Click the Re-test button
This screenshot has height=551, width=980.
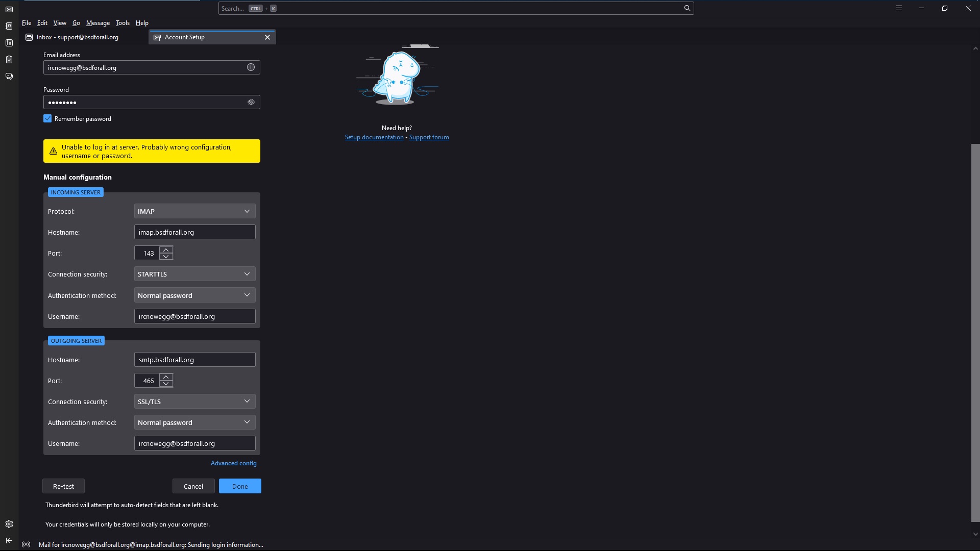pyautogui.click(x=63, y=486)
